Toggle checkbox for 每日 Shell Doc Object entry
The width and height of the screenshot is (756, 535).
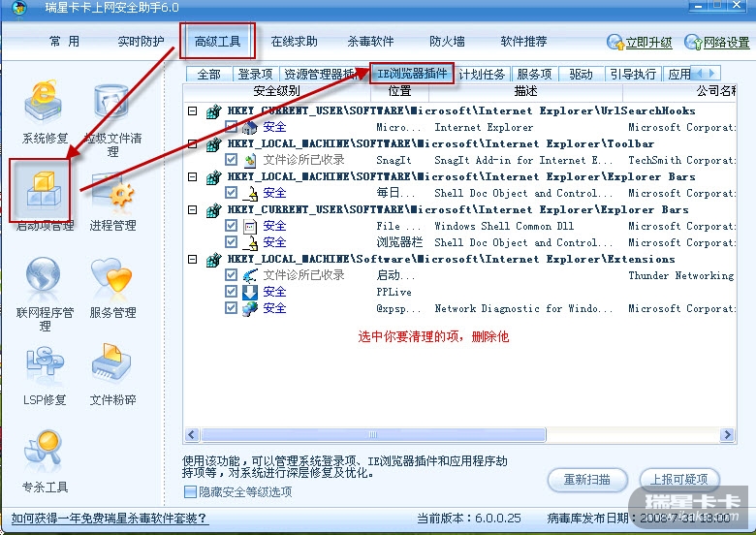pos(231,192)
